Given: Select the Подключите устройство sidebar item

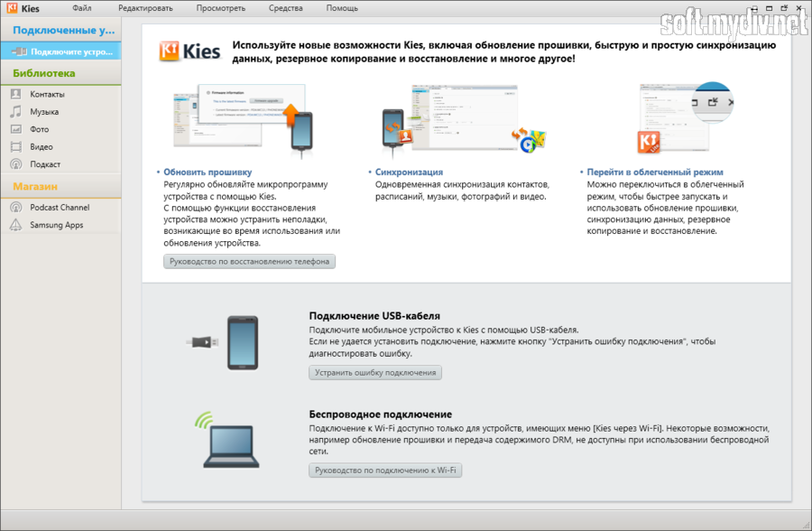Looking at the screenshot, I should click(60, 51).
